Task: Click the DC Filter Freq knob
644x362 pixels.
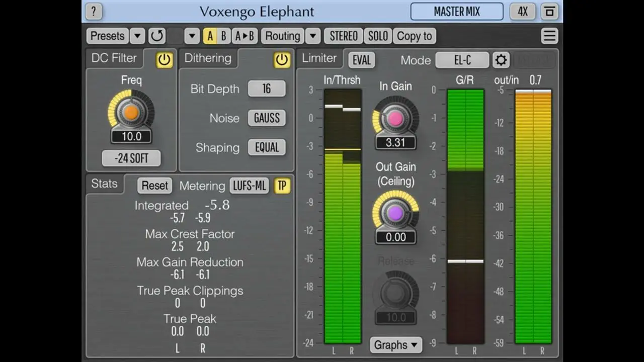Action: (131, 112)
